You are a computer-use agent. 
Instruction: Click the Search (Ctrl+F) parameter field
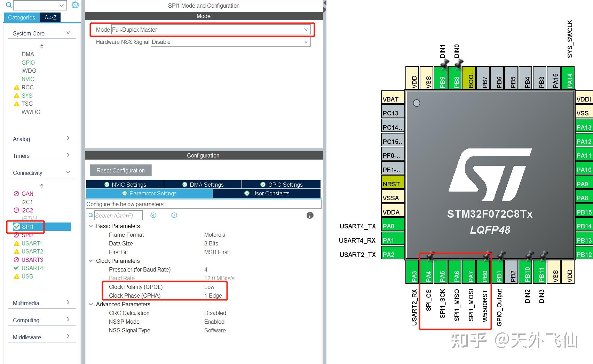tap(118, 215)
